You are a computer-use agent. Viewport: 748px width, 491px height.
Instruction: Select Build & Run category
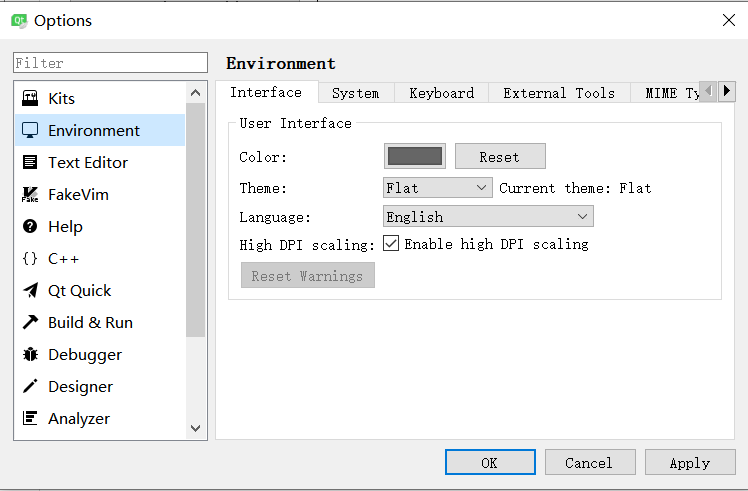(x=100, y=322)
